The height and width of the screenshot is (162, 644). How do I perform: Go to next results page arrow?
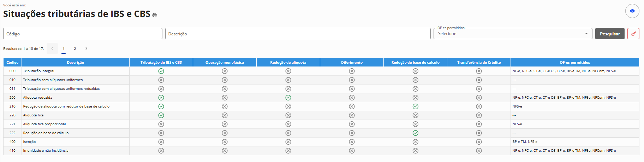(86, 49)
